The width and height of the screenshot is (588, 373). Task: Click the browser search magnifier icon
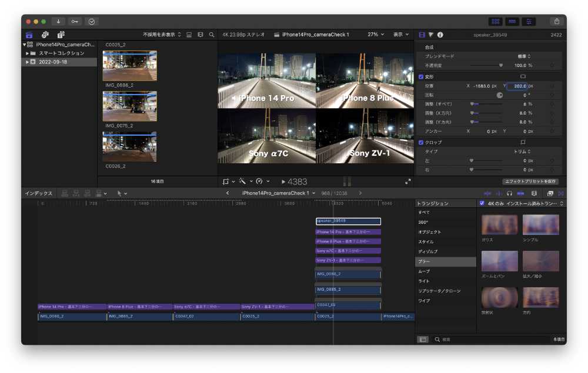[x=212, y=35]
